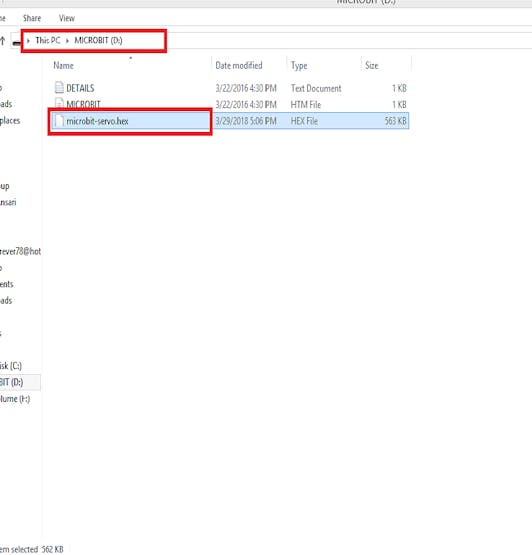The height and width of the screenshot is (555, 532).
Task: Open Local Disk (C:) in sidebar
Action: point(11,366)
